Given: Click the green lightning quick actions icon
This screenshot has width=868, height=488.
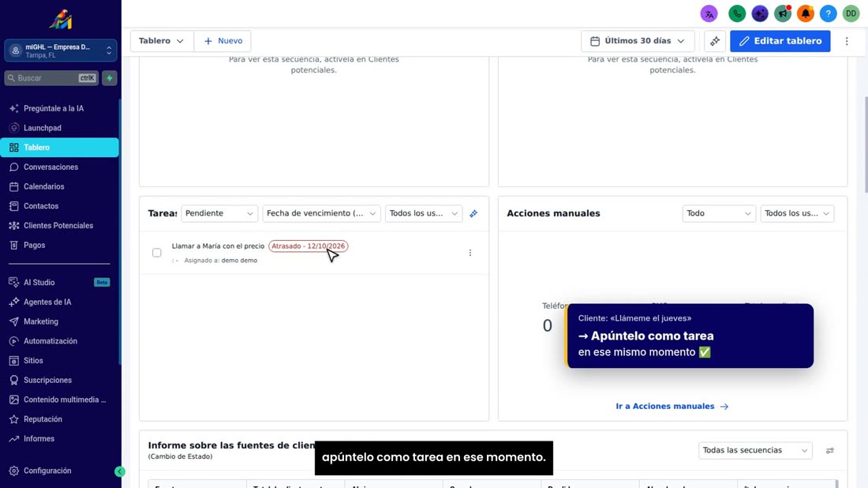Looking at the screenshot, I should tap(110, 78).
